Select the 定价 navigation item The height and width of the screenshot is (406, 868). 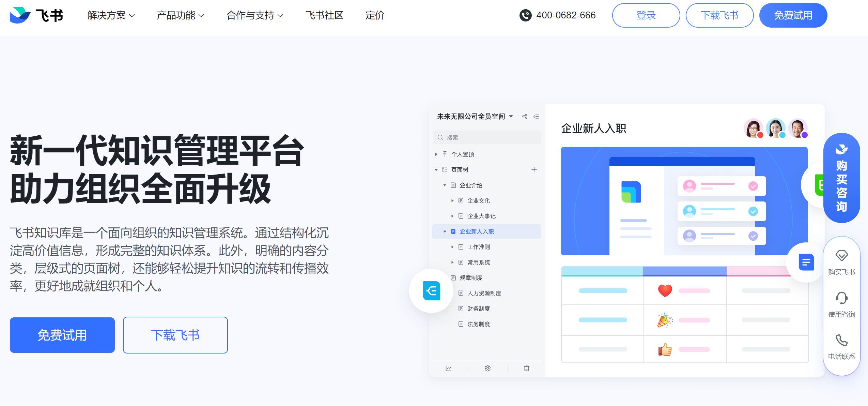click(x=375, y=15)
